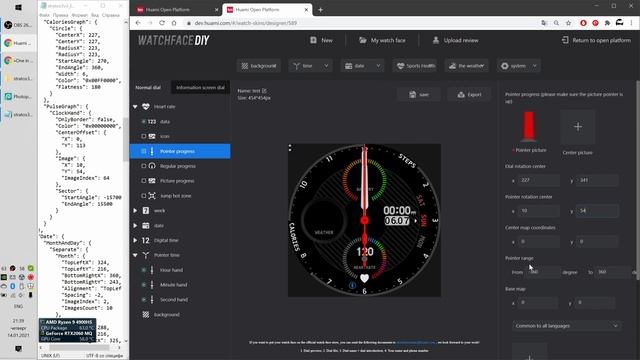
Task: Click the translate page icon in address bar
Action: 544,23
